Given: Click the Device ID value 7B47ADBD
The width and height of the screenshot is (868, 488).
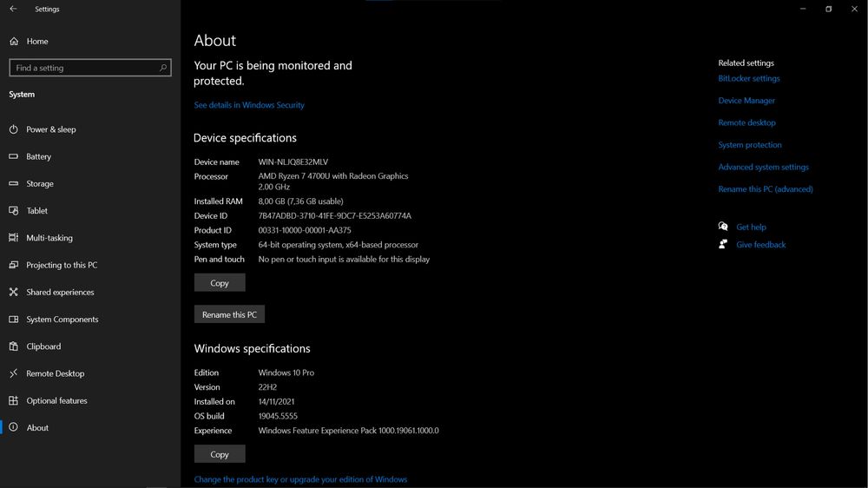Looking at the screenshot, I should pos(334,215).
